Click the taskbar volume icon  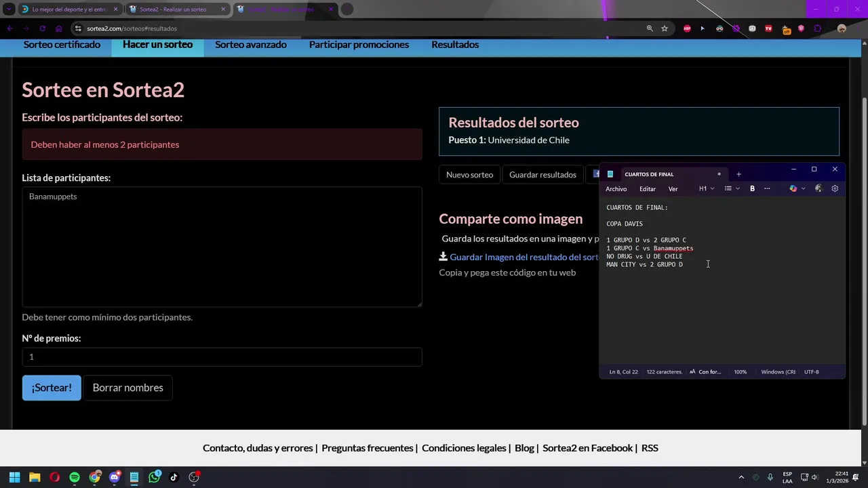pyautogui.click(x=814, y=477)
